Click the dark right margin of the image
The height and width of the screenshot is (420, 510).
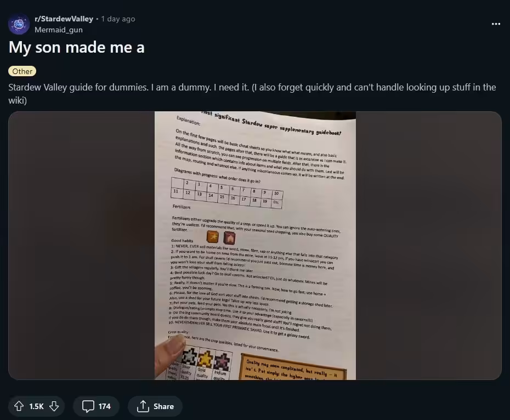point(429,246)
